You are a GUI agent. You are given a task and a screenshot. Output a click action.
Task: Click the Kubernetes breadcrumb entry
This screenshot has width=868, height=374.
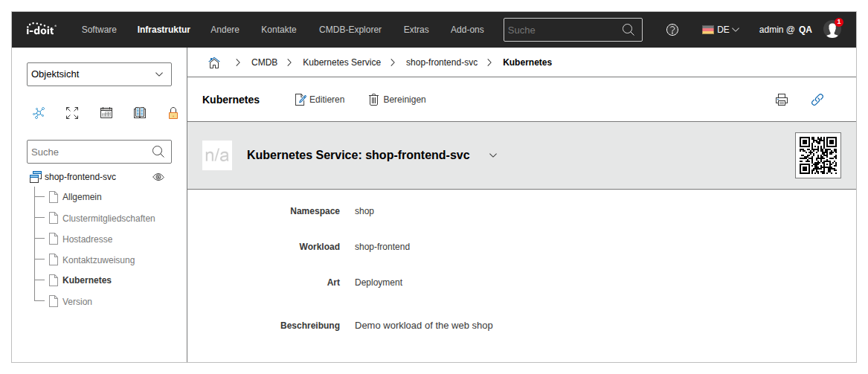527,62
